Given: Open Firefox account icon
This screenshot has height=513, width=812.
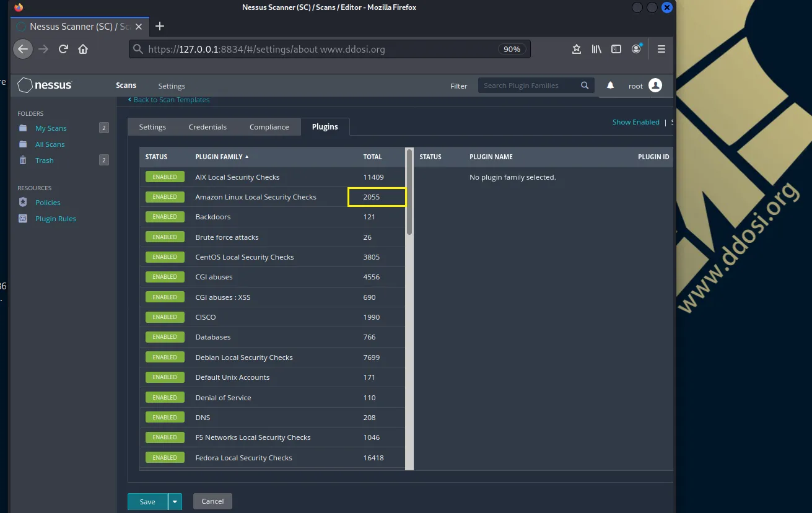Looking at the screenshot, I should point(637,49).
